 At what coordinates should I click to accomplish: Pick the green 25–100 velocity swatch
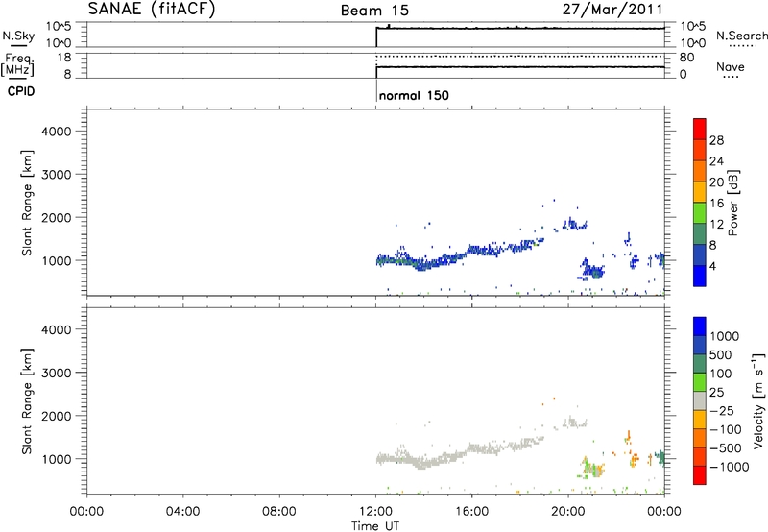point(700,382)
